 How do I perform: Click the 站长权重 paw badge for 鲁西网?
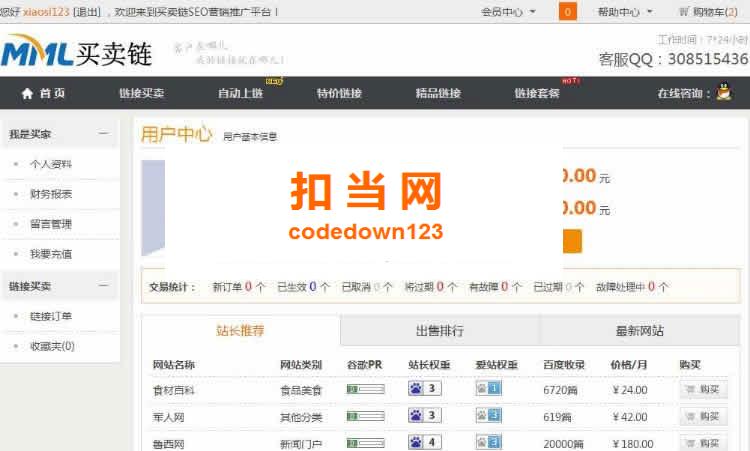tap(425, 441)
